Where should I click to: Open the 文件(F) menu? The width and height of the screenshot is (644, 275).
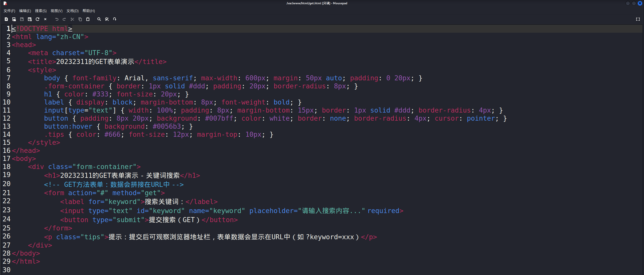9,11
